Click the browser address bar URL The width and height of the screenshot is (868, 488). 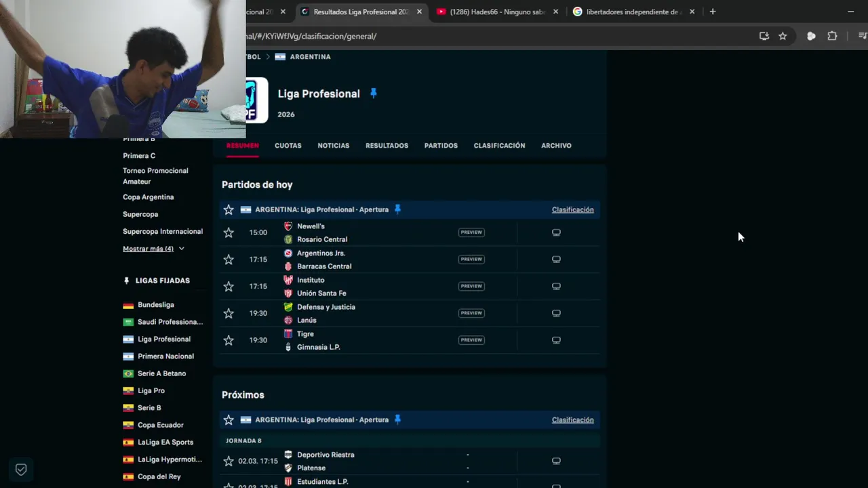(x=312, y=36)
